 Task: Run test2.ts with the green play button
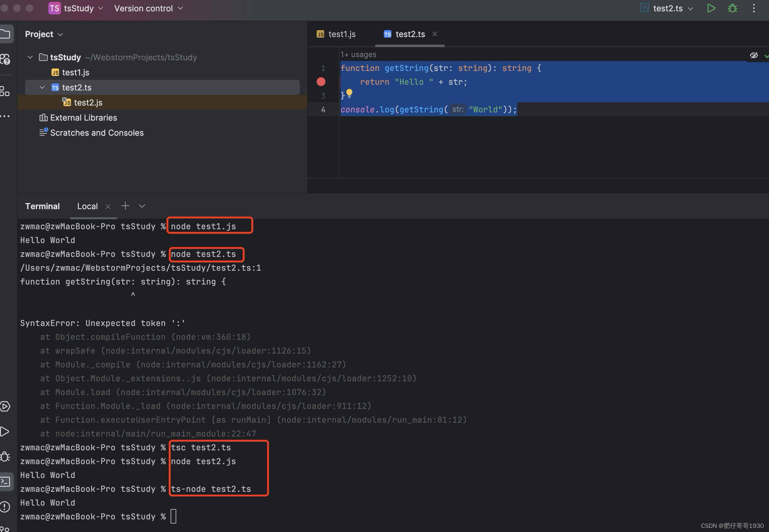(x=711, y=8)
